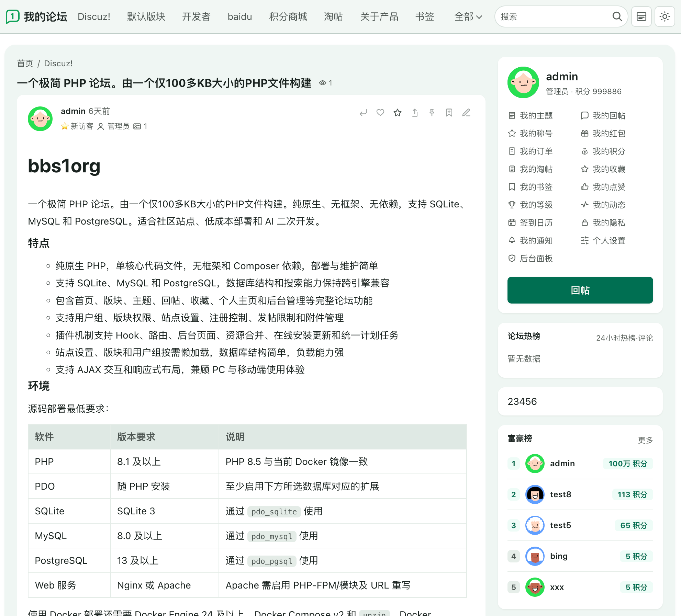Open the 淘帖 nav item
Image resolution: width=681 pixels, height=616 pixels.
click(x=333, y=16)
